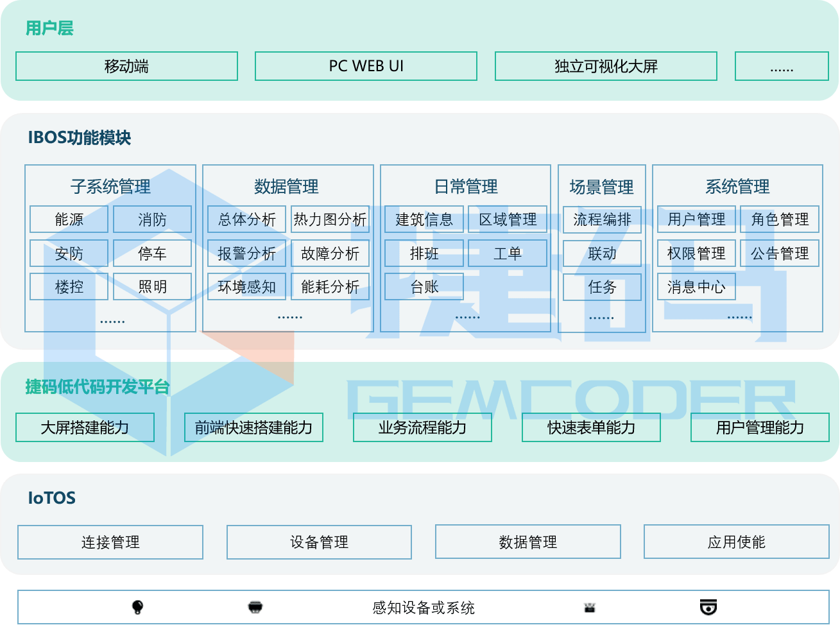Image resolution: width=840 pixels, height=625 pixels.
Task: Click the 日常管理 group title
Action: (466, 187)
